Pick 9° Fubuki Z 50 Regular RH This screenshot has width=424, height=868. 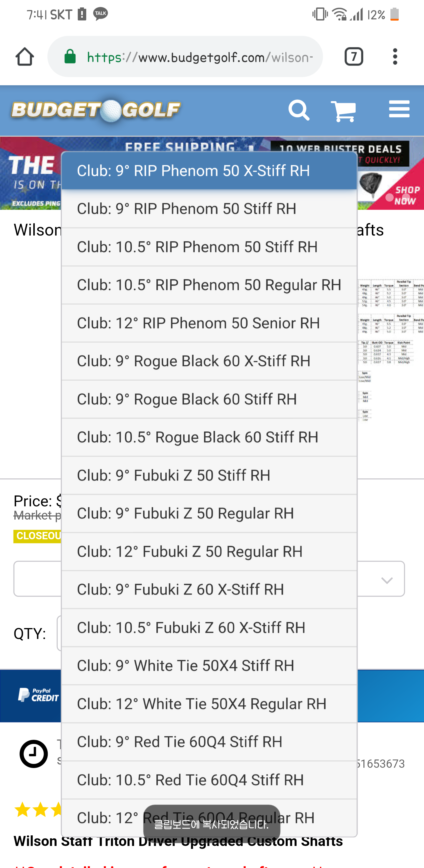point(209,513)
